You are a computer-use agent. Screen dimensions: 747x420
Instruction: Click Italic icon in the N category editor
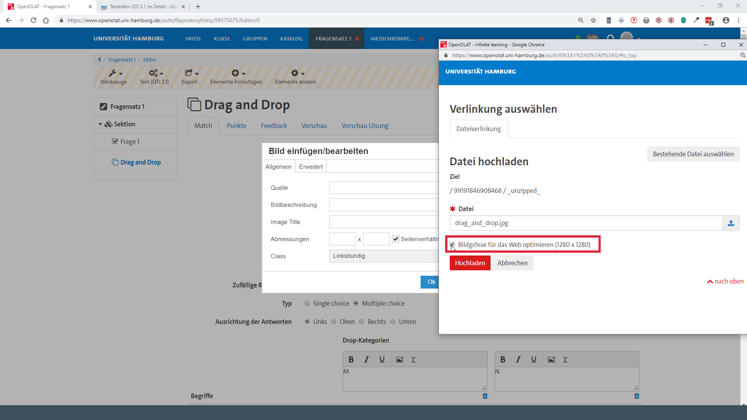click(518, 360)
